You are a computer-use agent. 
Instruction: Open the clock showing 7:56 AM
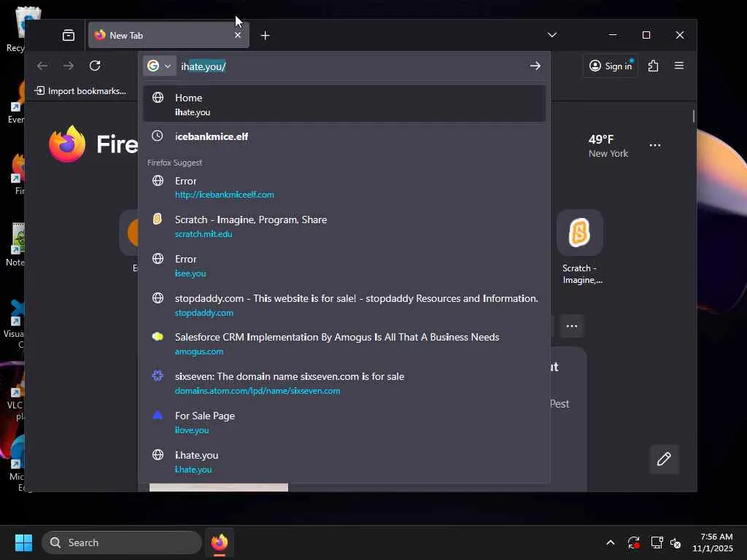pos(713,542)
